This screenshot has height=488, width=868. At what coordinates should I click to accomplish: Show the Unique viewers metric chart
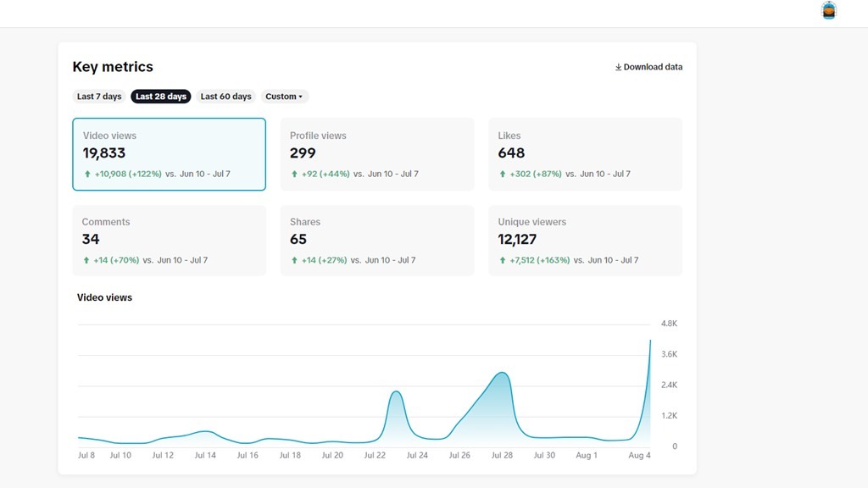[x=585, y=241]
